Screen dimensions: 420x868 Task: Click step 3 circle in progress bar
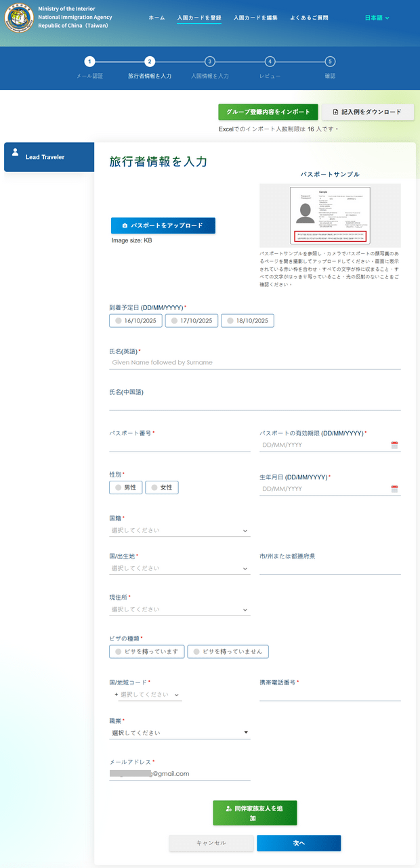[x=210, y=62]
